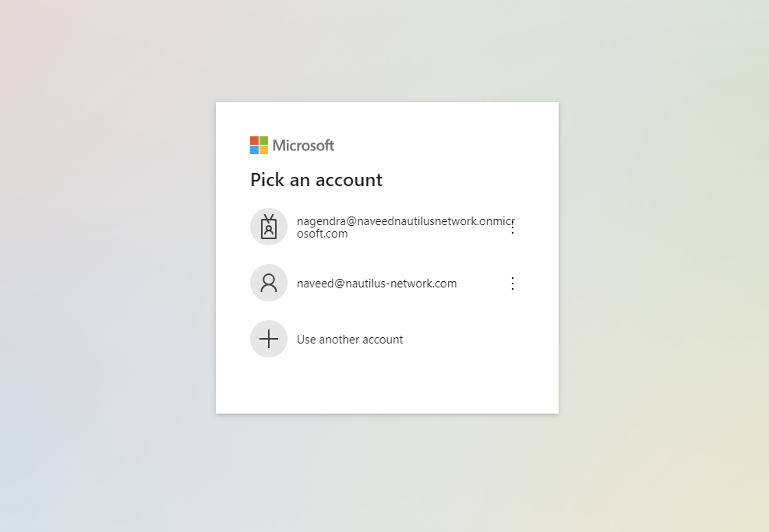Click the empty space right of "Use another account"
Image resolution: width=769 pixels, height=532 pixels.
point(465,340)
